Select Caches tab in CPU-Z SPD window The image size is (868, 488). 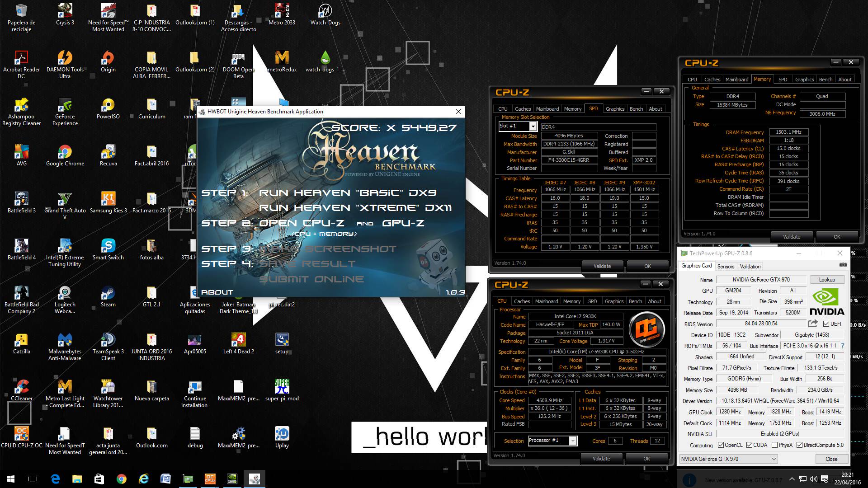pos(523,109)
